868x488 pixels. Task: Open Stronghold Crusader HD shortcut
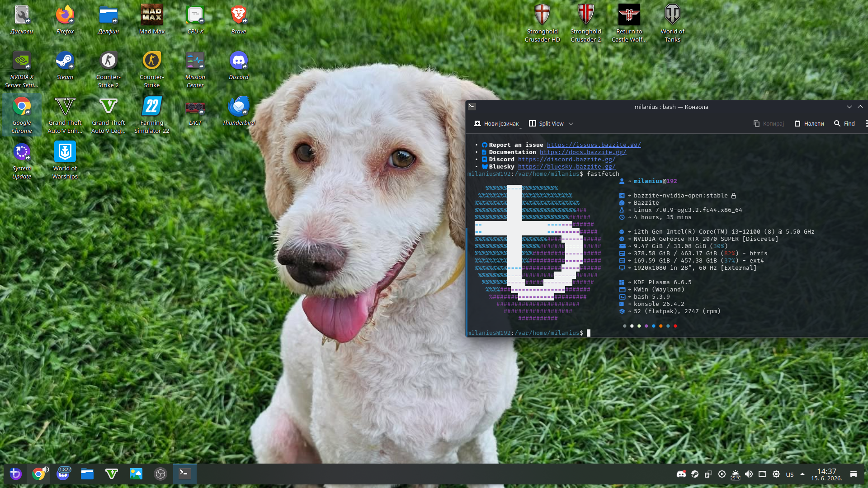(x=542, y=23)
